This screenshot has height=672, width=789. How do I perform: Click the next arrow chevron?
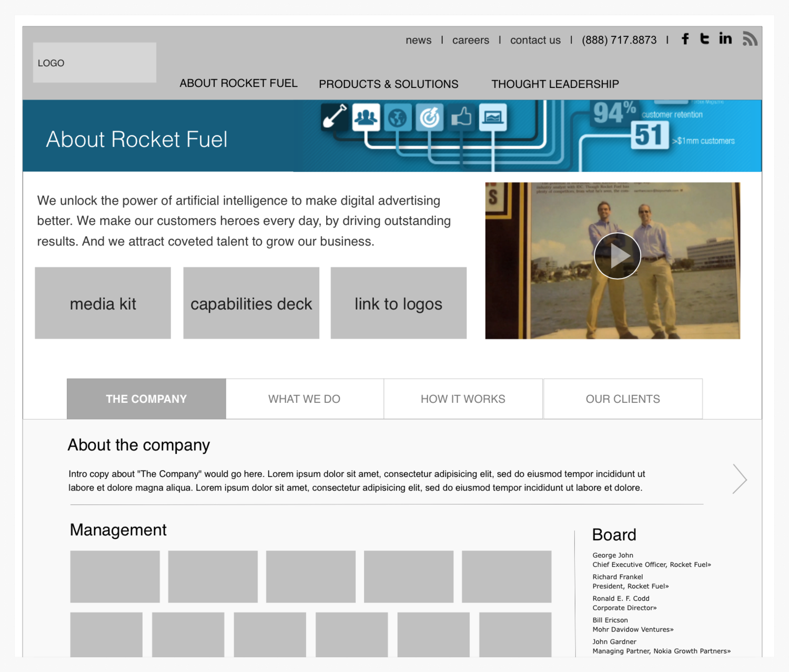click(740, 479)
